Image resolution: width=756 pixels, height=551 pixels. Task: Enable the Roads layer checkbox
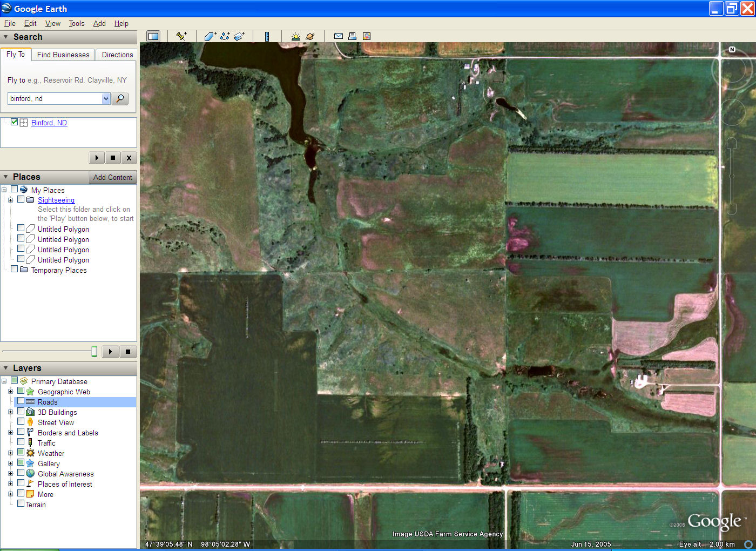click(x=21, y=401)
